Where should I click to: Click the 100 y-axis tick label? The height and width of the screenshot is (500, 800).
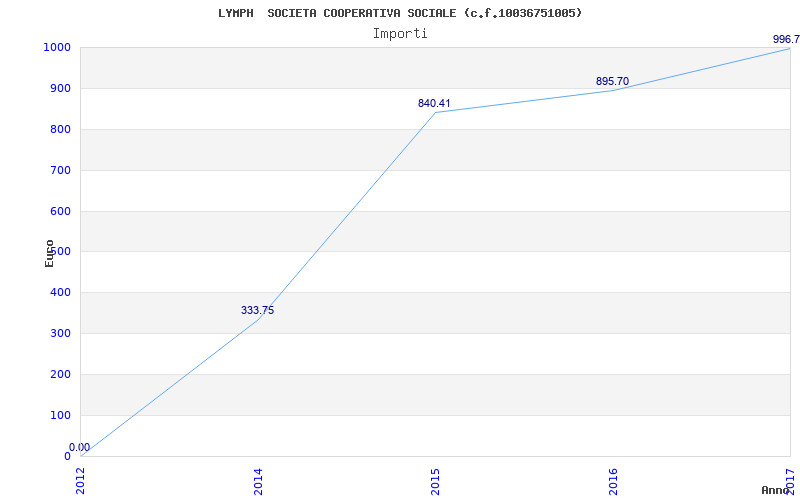pos(60,415)
